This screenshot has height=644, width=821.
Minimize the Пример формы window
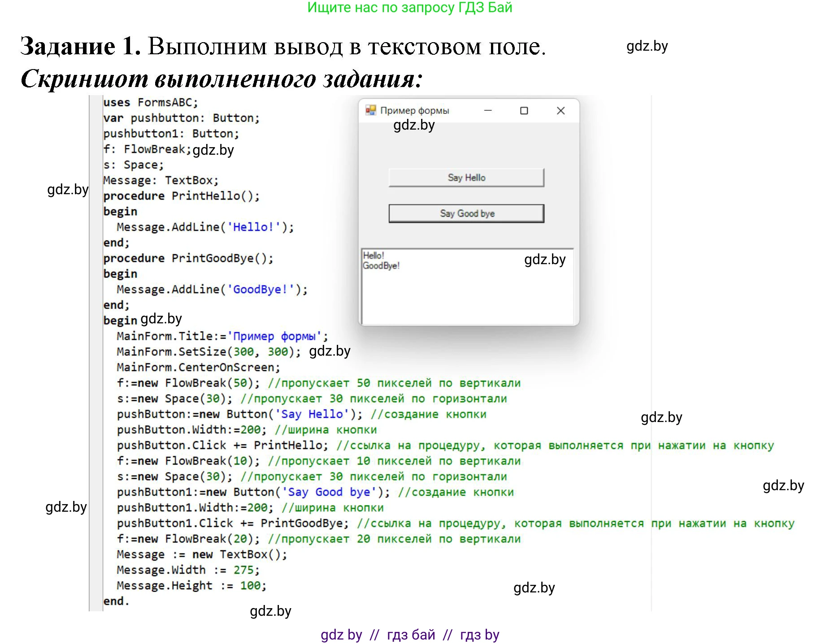tap(488, 110)
